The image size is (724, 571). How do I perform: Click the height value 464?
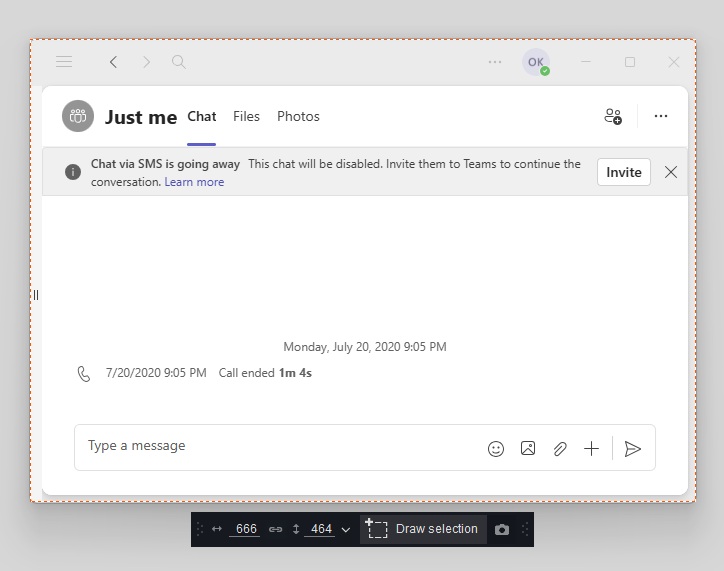(321, 529)
